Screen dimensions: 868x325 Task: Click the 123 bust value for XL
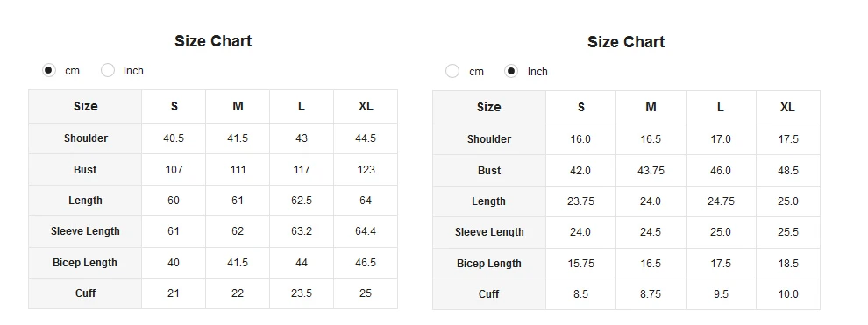pos(366,170)
